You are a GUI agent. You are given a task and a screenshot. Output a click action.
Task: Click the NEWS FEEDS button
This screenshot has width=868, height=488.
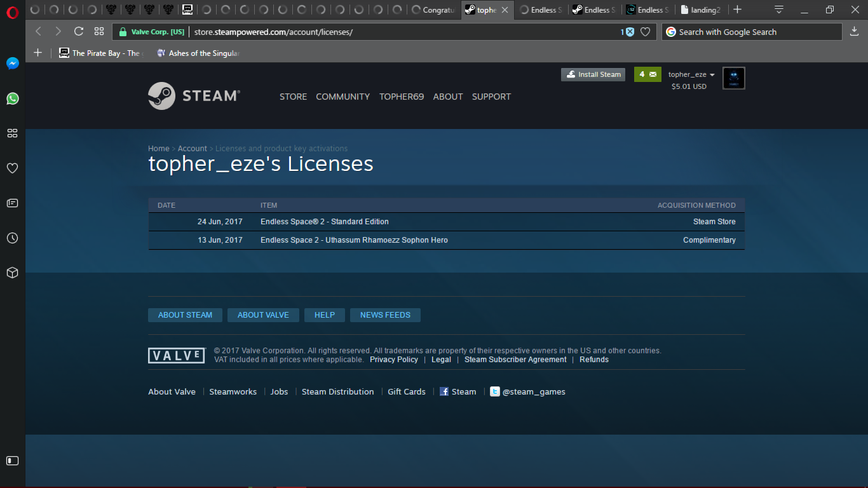385,315
